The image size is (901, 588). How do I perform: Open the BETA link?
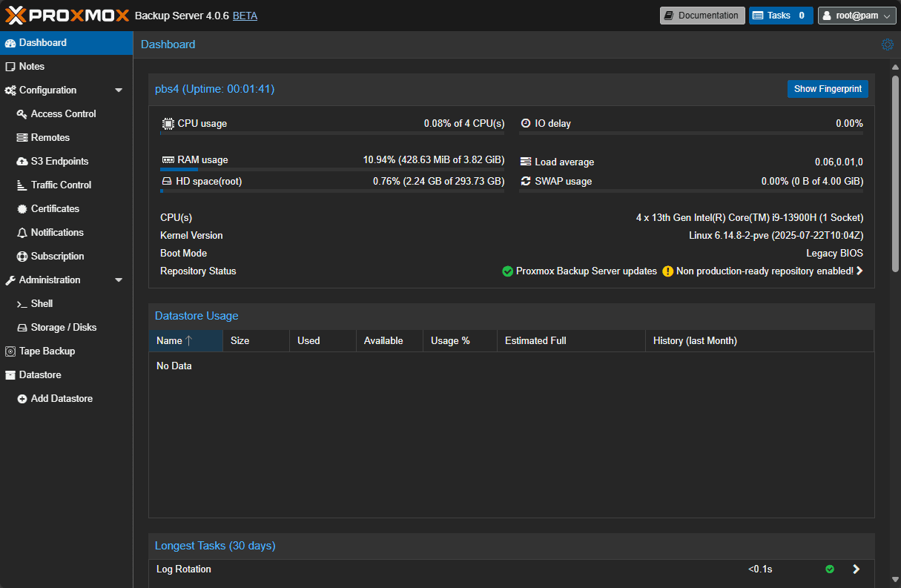pos(245,15)
